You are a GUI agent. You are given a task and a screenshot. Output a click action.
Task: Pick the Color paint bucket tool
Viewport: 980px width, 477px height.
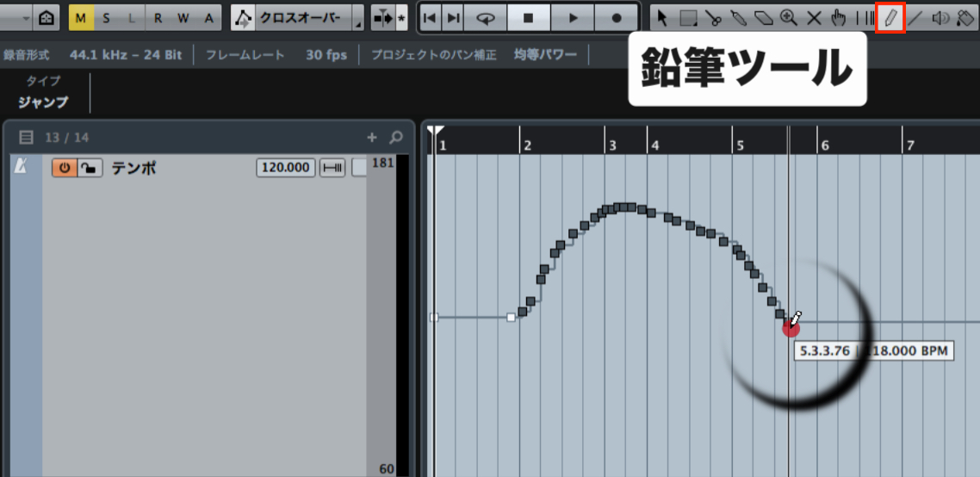click(x=965, y=18)
